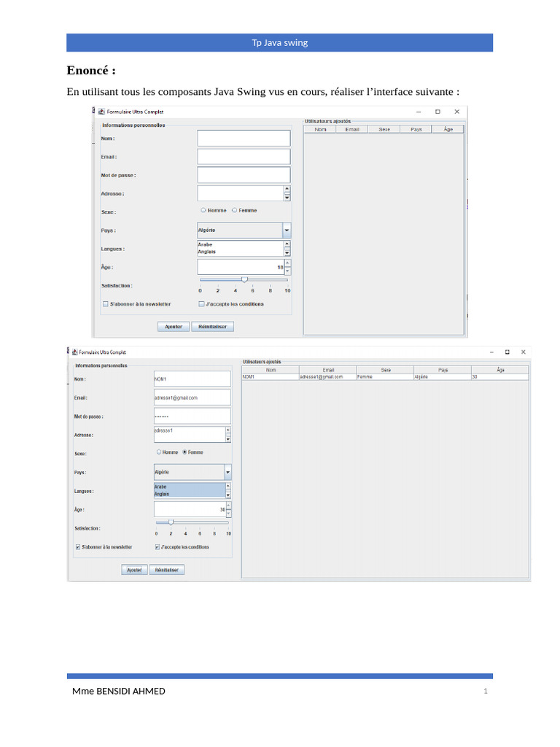Uncheck the checked S'abonner à la newsletter box

pos(78,547)
